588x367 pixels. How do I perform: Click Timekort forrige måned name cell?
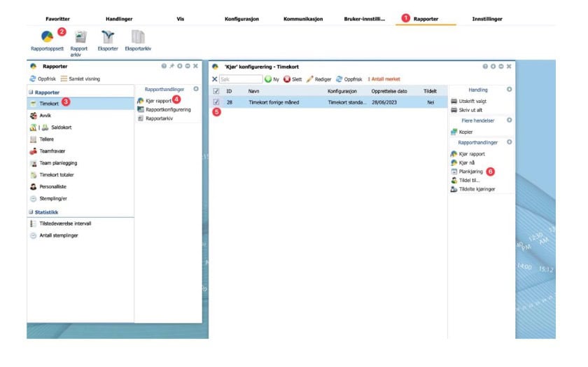coord(274,102)
